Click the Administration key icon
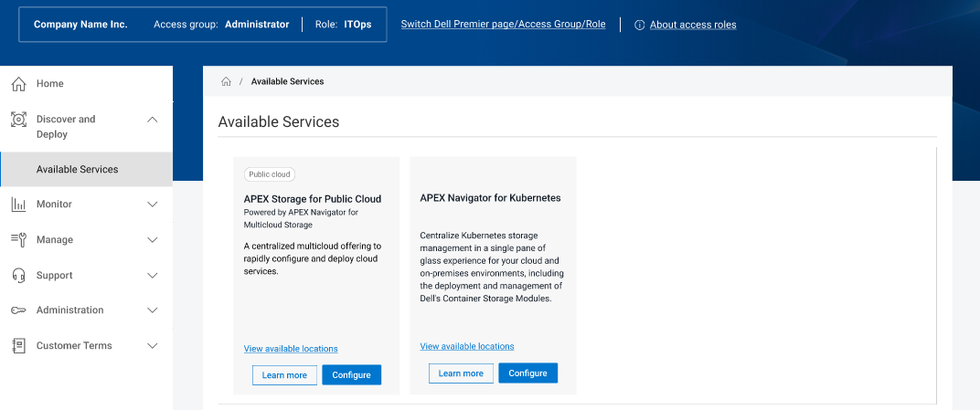Image resolution: width=980 pixels, height=410 pixels. click(x=18, y=310)
